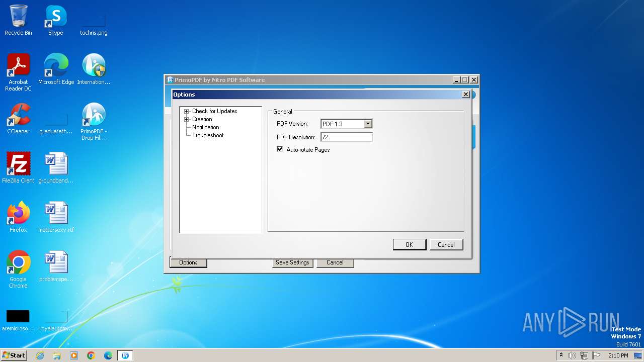
Task: Open File Explorer from the taskbar
Action: tap(57, 355)
